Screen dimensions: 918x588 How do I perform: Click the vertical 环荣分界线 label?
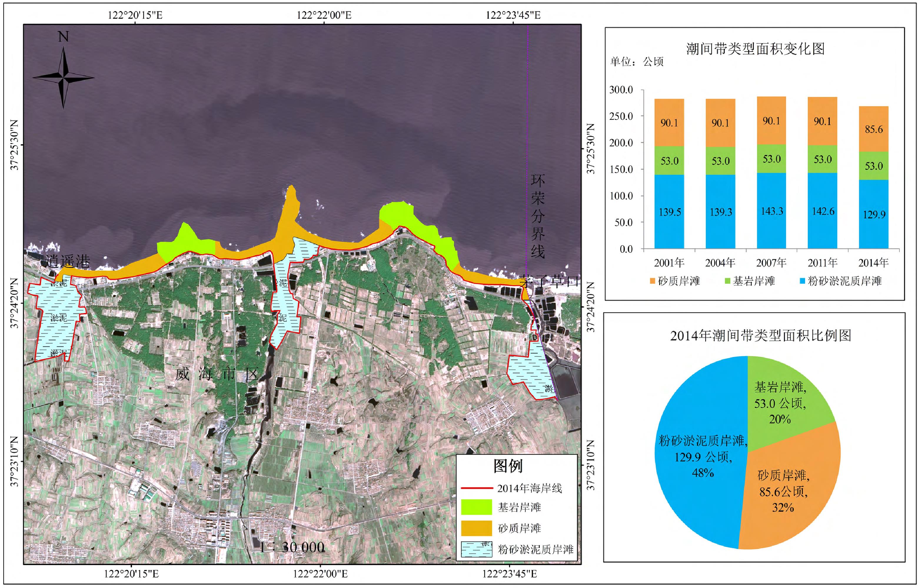coord(538,217)
